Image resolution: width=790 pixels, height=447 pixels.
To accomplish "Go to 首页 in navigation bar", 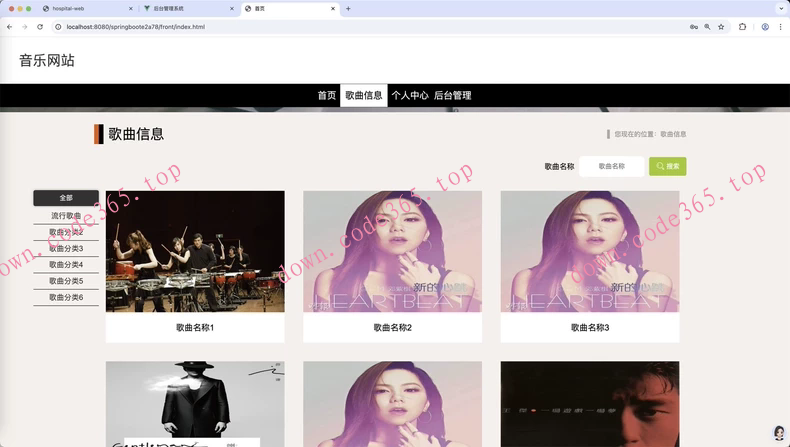I will [326, 95].
